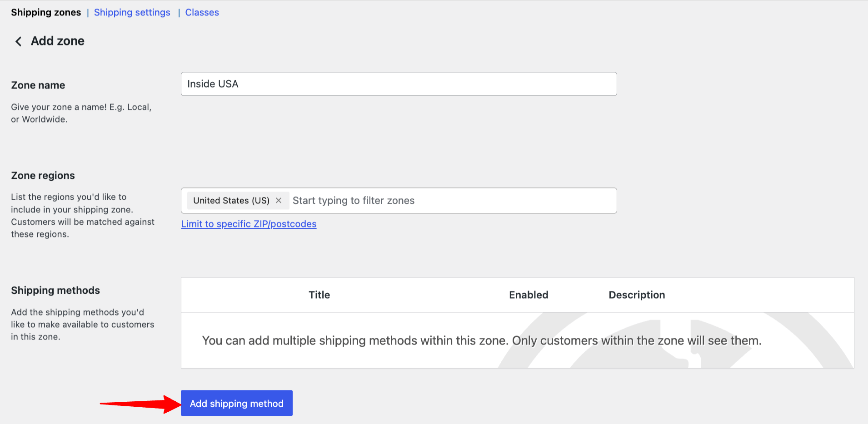Image resolution: width=868 pixels, height=424 pixels.
Task: Select the United States (US) tag label
Action: (231, 201)
